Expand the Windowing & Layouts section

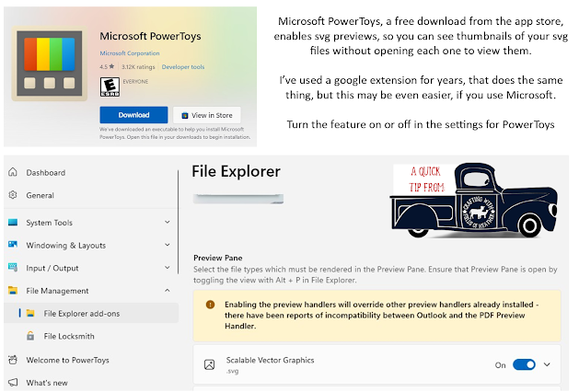[167, 245]
